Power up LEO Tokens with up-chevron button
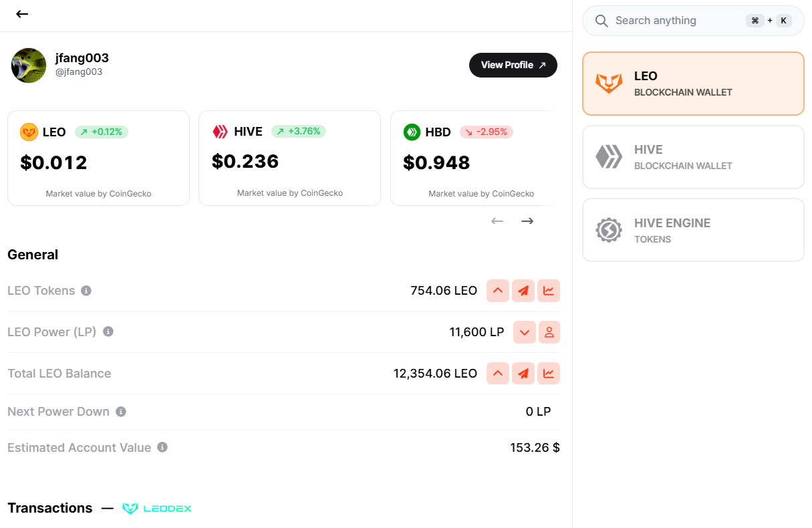Viewport: 812px width, 528px height. coord(498,291)
